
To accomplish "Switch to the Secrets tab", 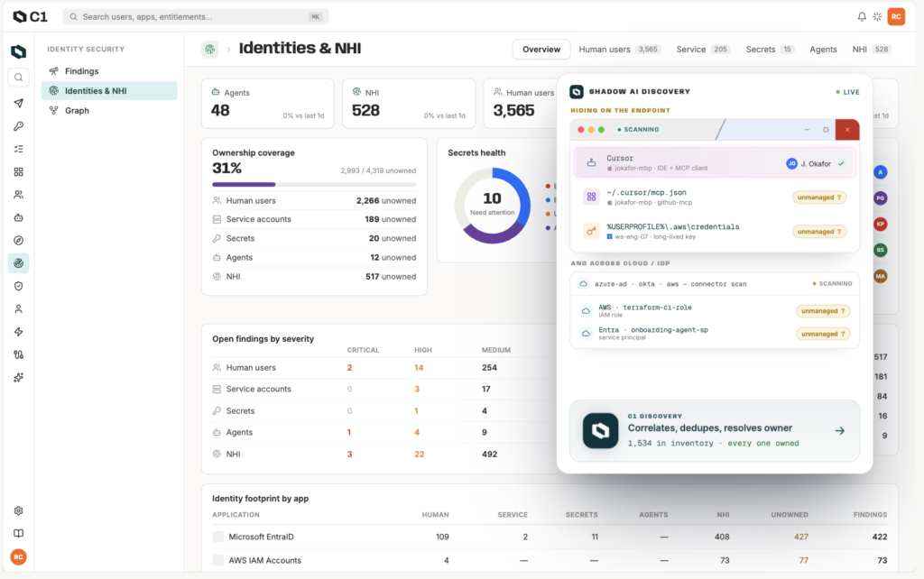I will point(770,50).
